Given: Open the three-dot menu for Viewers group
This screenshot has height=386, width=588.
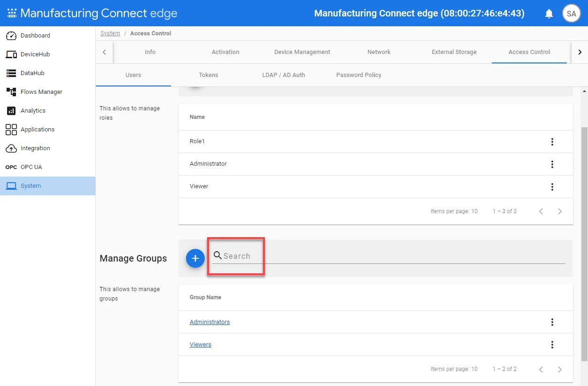Looking at the screenshot, I should pos(552,345).
